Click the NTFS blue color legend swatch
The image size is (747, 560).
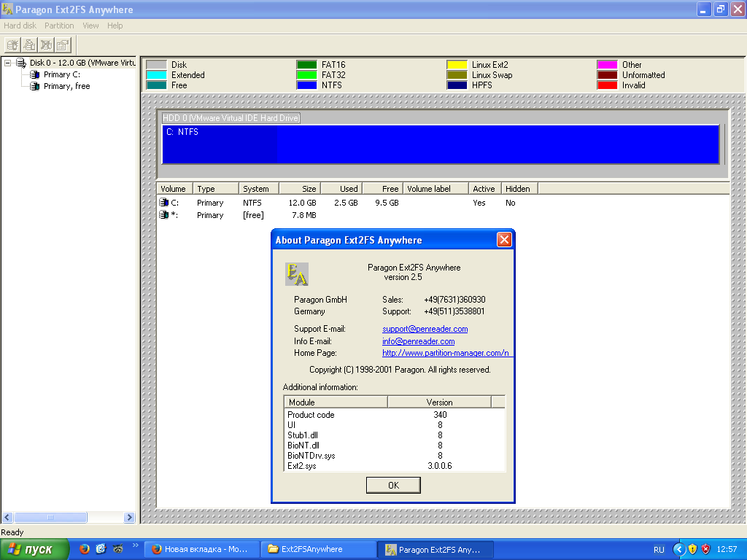306,85
